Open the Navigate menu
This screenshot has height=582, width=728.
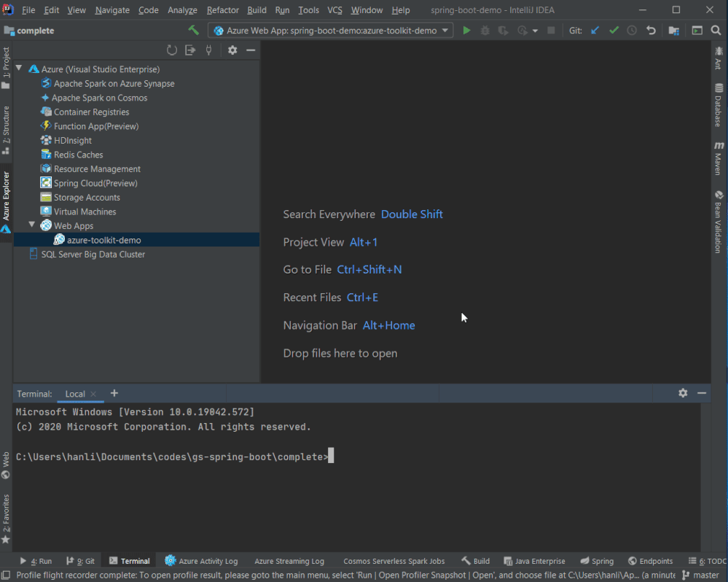112,9
